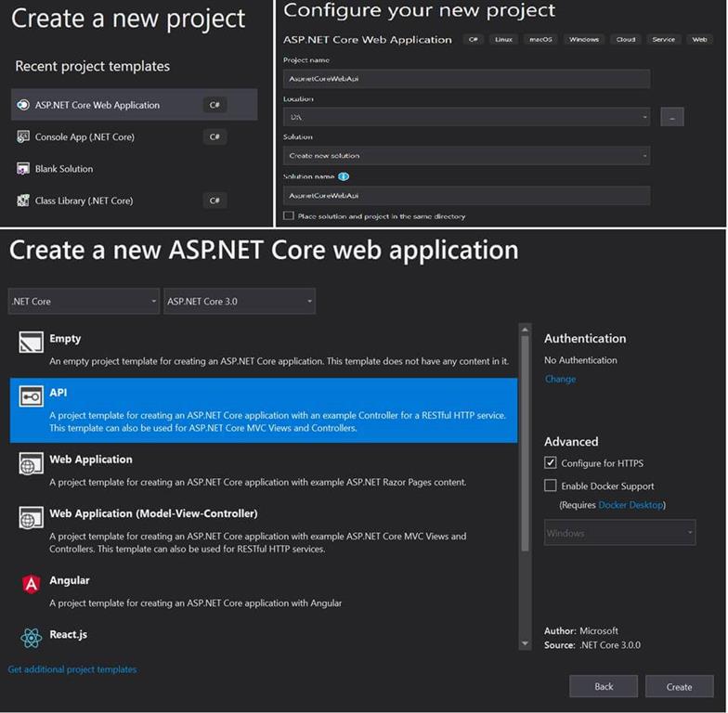Choose the React.js template icon
728x713 pixels.
pyautogui.click(x=32, y=638)
